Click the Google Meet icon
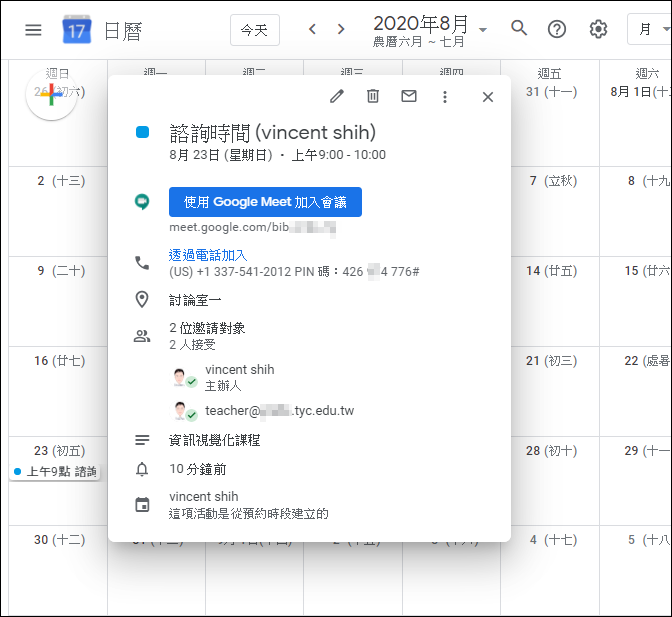 [x=142, y=201]
